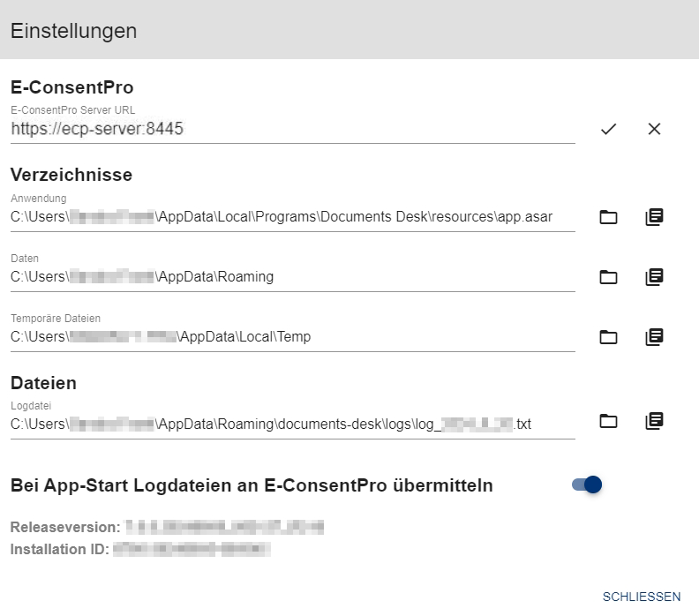Screen dimensions: 699x616
Task: Copy the Temporäre Dateien path icon
Action: pyautogui.click(x=654, y=337)
